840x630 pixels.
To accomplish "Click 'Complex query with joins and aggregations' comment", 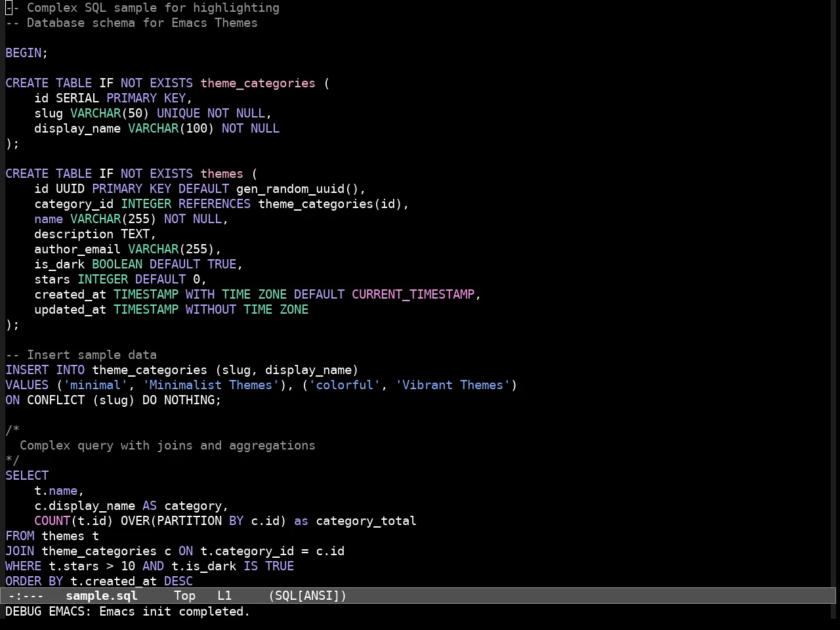I will pos(167,446).
